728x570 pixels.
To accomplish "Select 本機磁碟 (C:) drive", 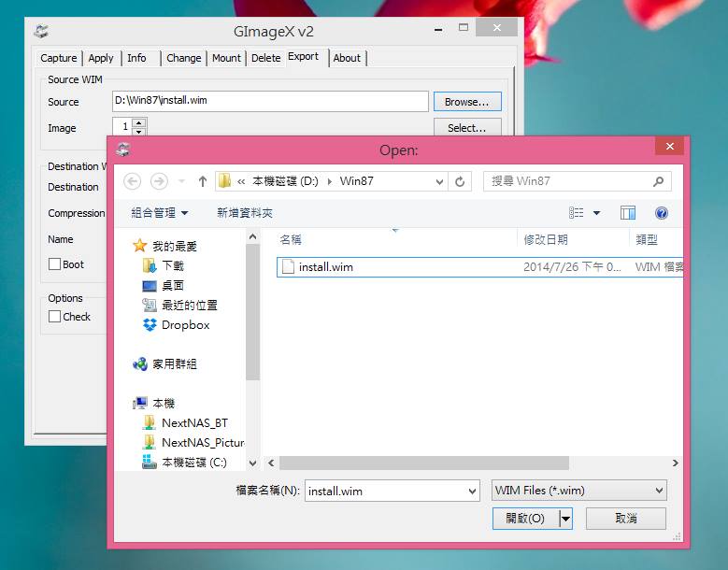I will [184, 463].
